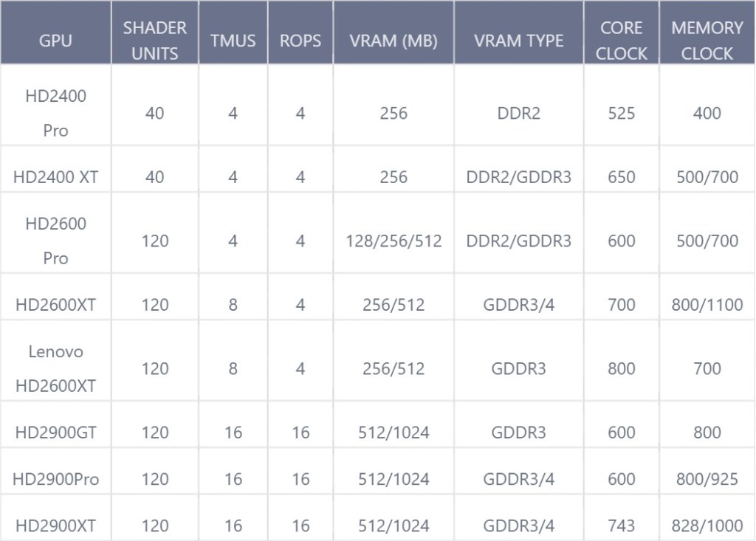This screenshot has height=541, width=756.
Task: Select the SHADER UNITS column header
Action: (x=155, y=41)
